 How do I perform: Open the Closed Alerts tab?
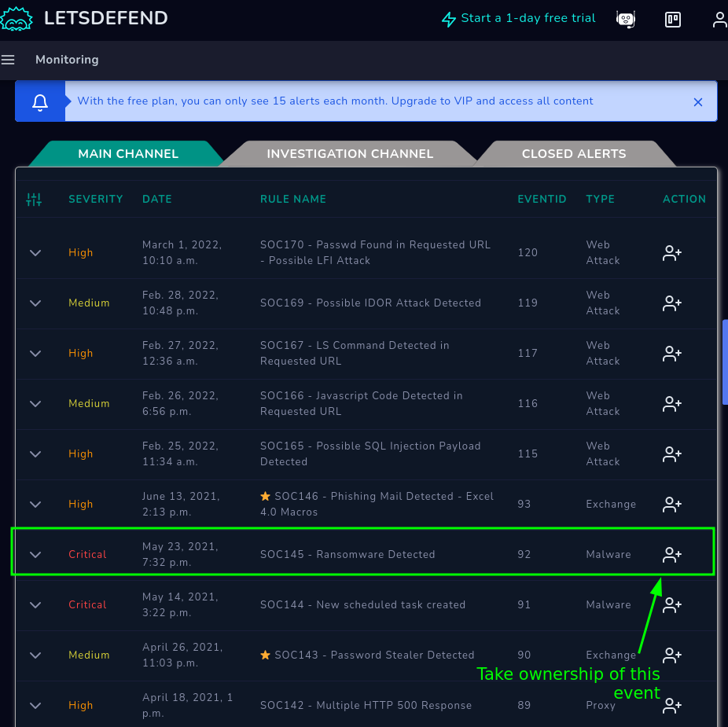click(x=574, y=154)
